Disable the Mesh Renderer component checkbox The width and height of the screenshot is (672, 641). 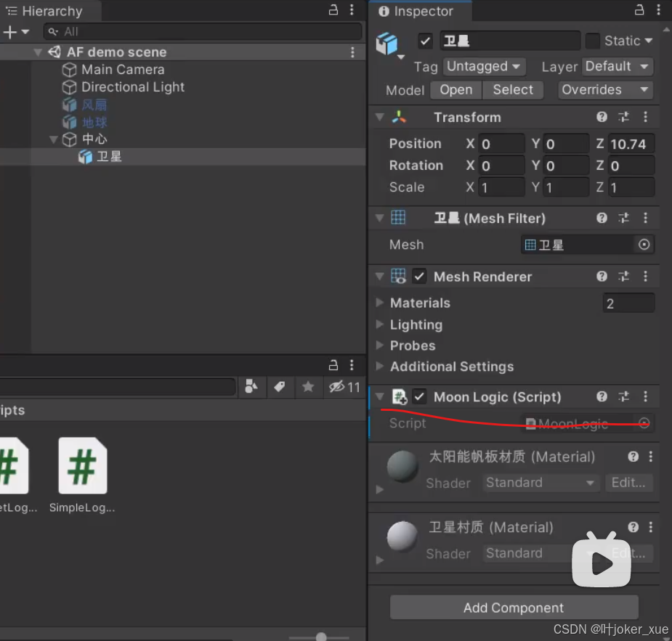point(419,277)
